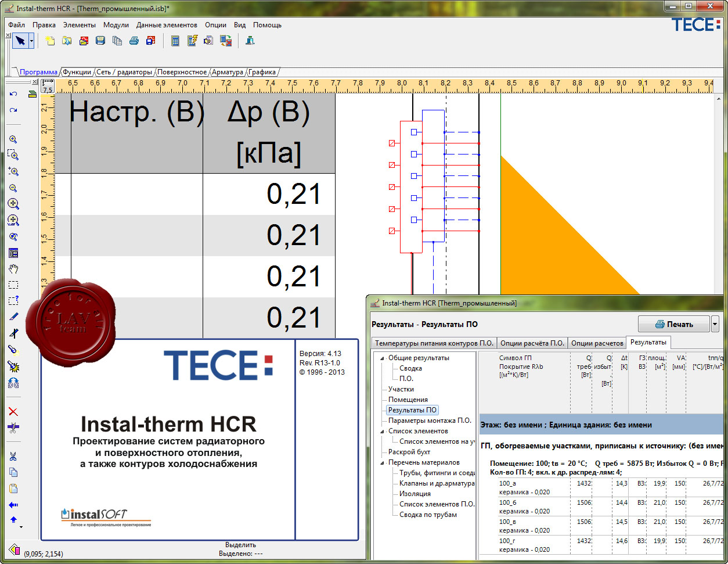This screenshot has height=564, width=728.
Task: Activate the pan hand tool
Action: point(13,269)
